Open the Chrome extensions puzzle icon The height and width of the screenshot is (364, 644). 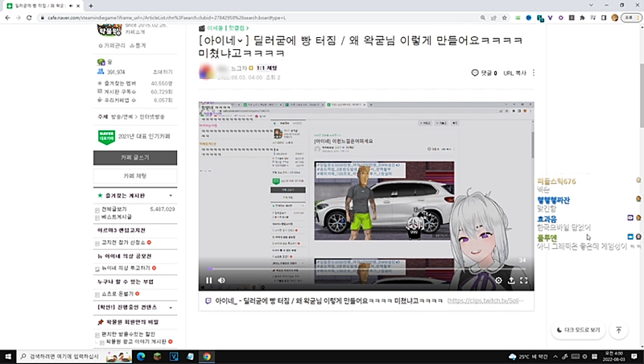[582, 18]
